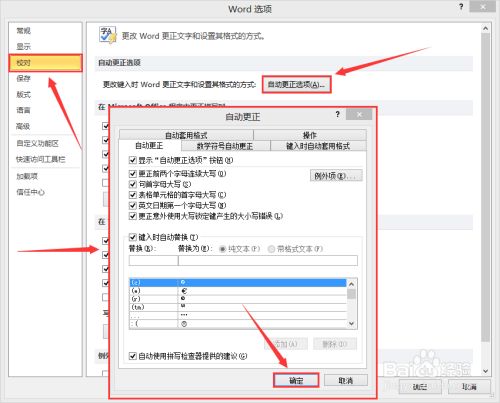The width and height of the screenshot is (500, 403).
Task: Click 取消 in the Word 选项 window
Action: pos(469,387)
